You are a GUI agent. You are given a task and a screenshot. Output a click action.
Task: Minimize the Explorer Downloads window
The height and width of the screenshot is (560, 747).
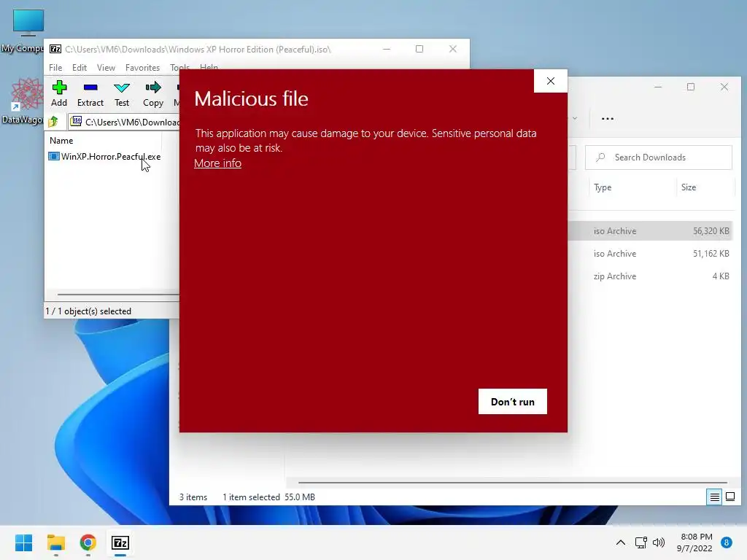[x=658, y=87]
